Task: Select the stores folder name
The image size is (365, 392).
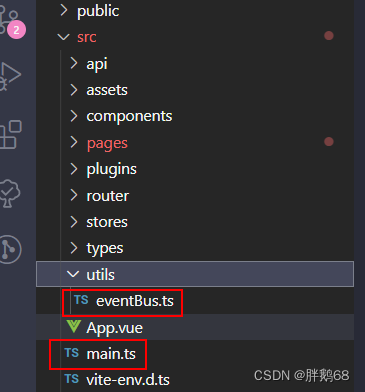Action: [x=107, y=222]
